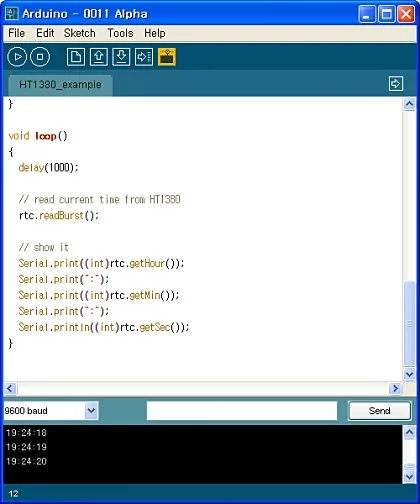Toggle the yellow Serial Monitor icon
The width and height of the screenshot is (420, 504).
pos(167,57)
